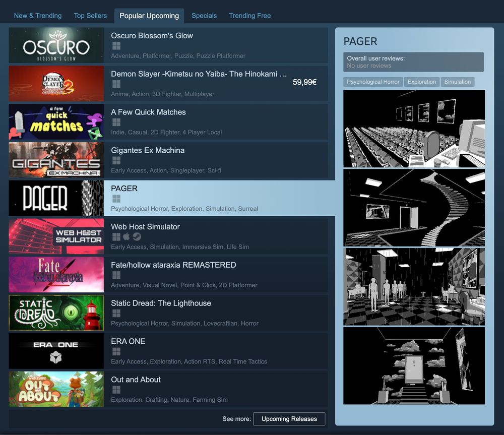Screen dimensions: 504x435
Task: Click the Windows icon under Gigantes Ex Machina
Action: (x=116, y=160)
